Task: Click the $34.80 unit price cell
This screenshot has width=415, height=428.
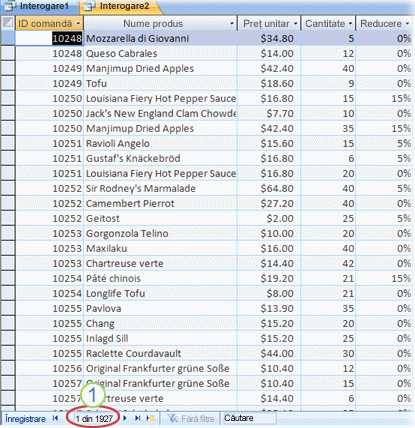Action: click(x=269, y=38)
